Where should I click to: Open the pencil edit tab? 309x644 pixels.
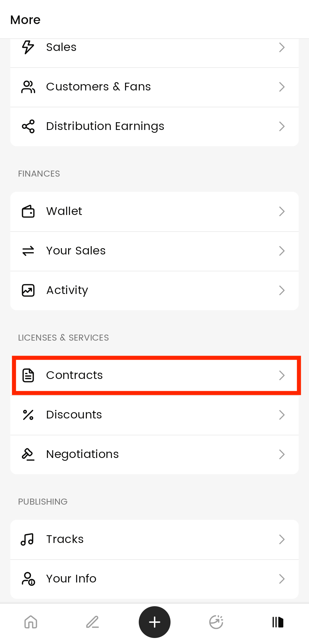[x=92, y=622]
